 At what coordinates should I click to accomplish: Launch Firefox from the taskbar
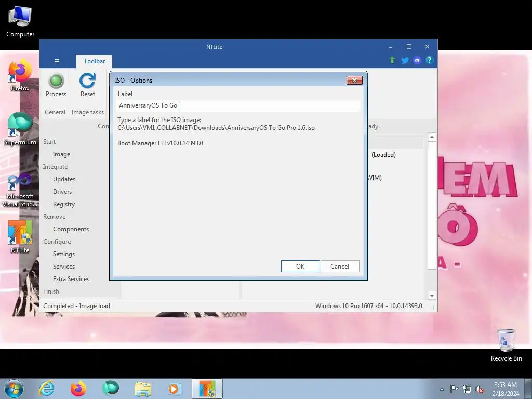(78, 389)
